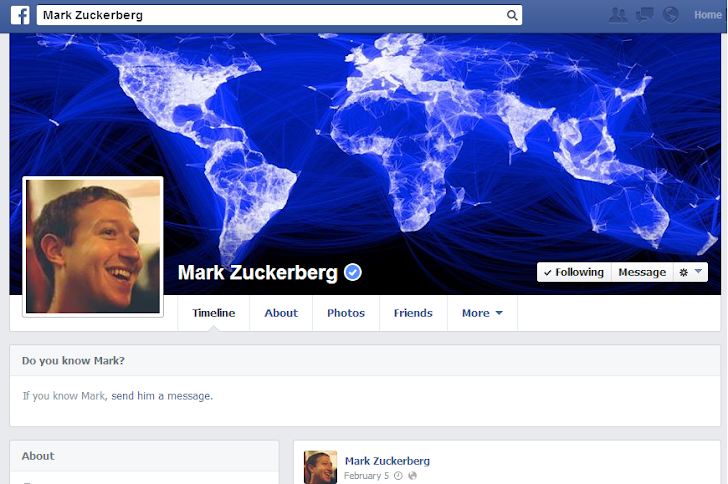Screen dimensions: 728x484
Task: Open dropdown arrow beside the gear
Action: coord(698,272)
